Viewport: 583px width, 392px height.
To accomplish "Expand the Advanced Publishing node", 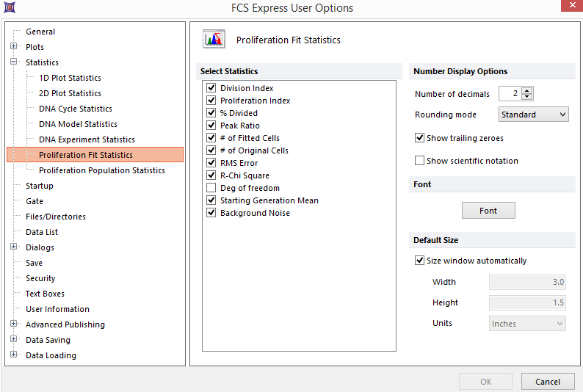I will coord(14,324).
